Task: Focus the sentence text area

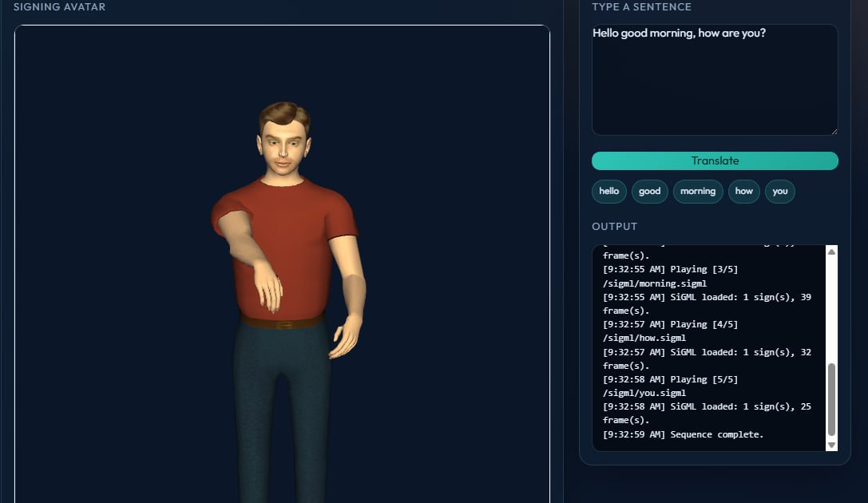Action: [715, 80]
